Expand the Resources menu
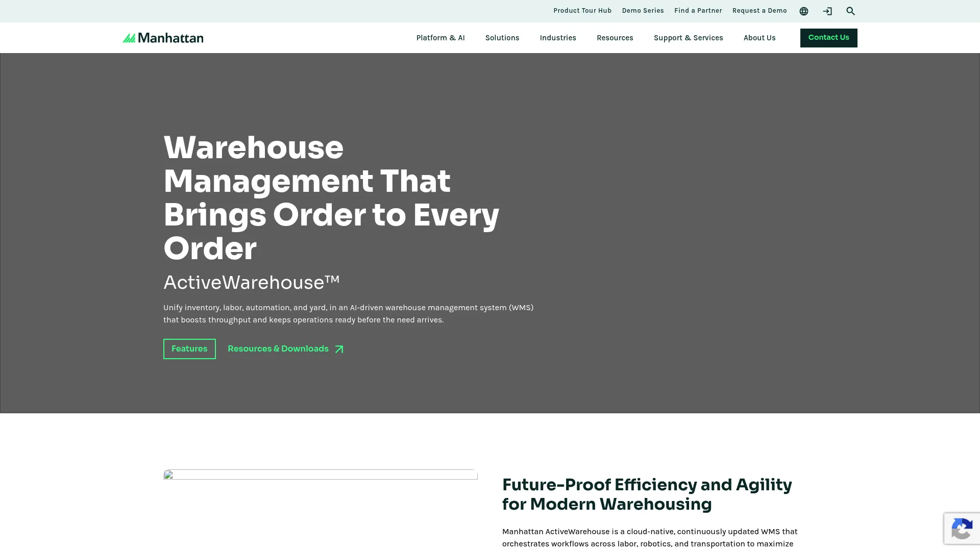The image size is (980, 551). click(x=615, y=38)
